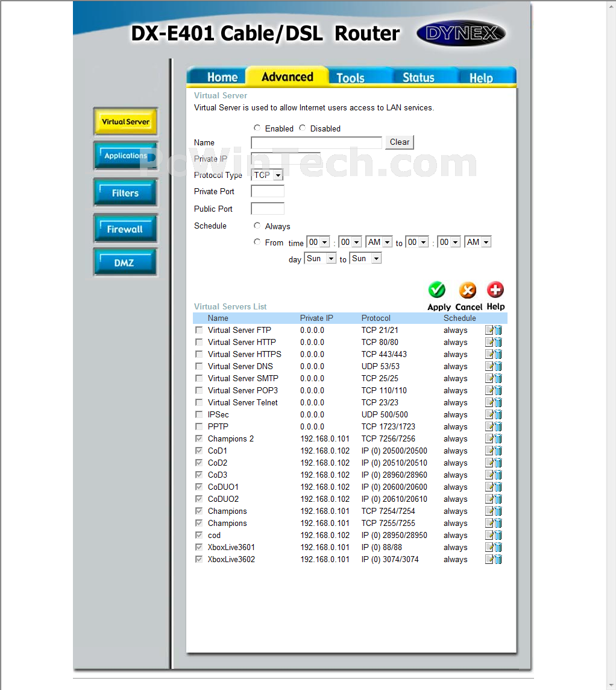Image resolution: width=616 pixels, height=690 pixels.
Task: Open the Protocol Type dropdown
Action: [268, 175]
